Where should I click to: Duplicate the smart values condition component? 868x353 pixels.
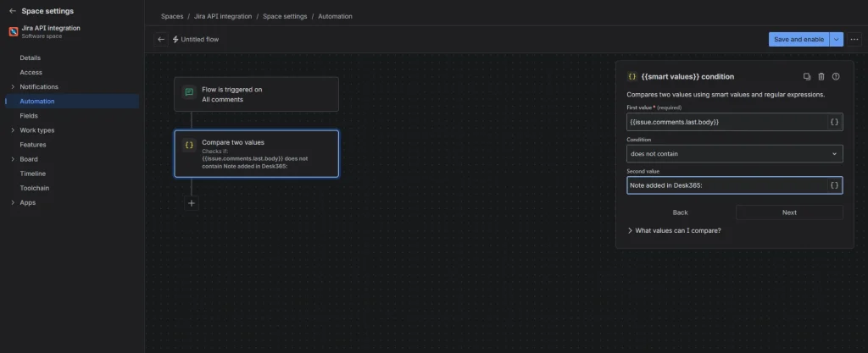click(807, 77)
